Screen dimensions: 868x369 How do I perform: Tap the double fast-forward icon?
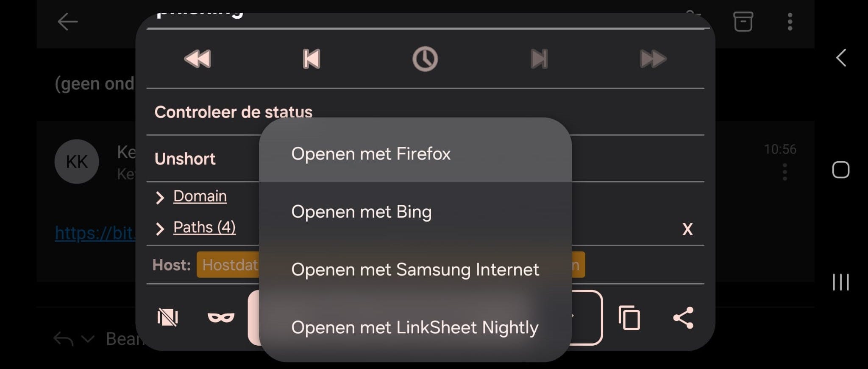click(x=653, y=59)
